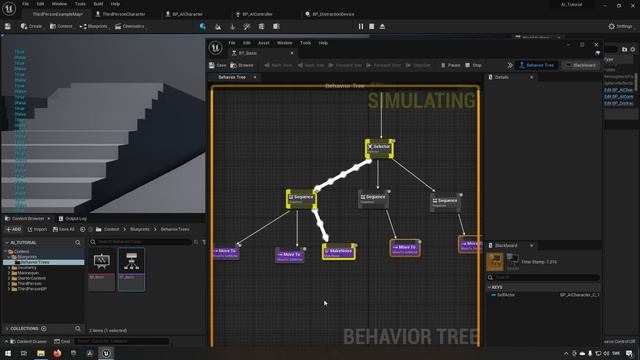Stop simulation in main editor toolbar

tap(371, 27)
